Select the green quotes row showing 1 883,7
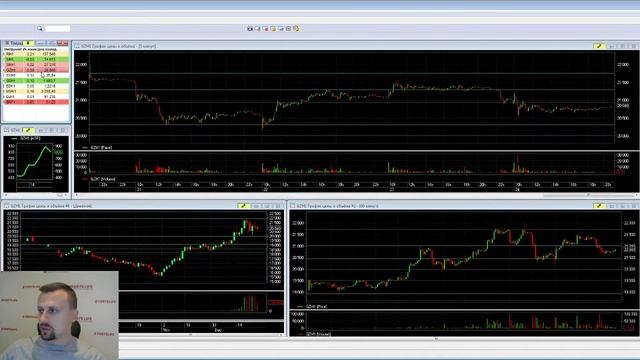This screenshot has width=640, height=360. pyautogui.click(x=36, y=81)
